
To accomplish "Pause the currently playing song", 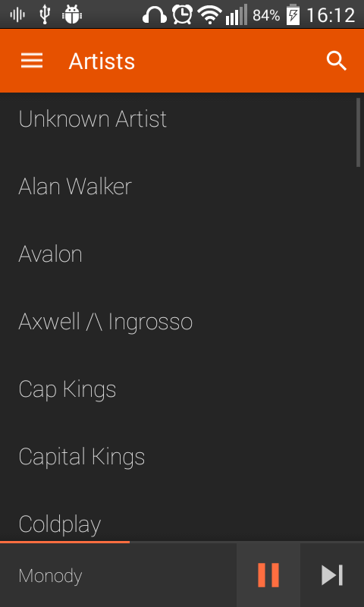I will [268, 575].
